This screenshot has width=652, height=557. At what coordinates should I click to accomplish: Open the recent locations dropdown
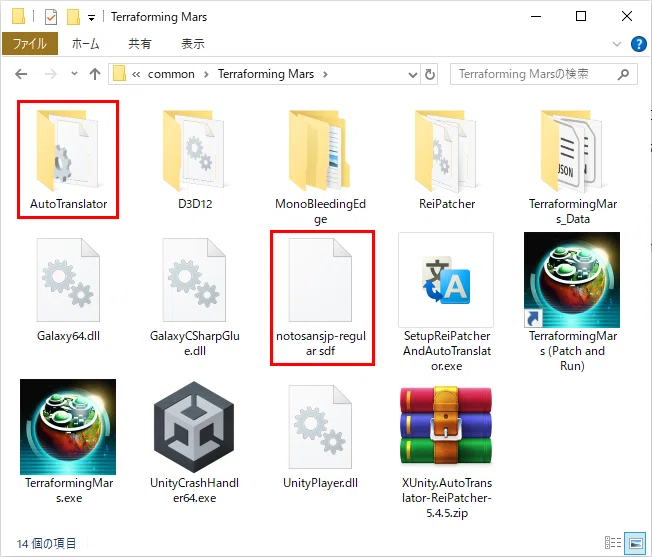74,74
